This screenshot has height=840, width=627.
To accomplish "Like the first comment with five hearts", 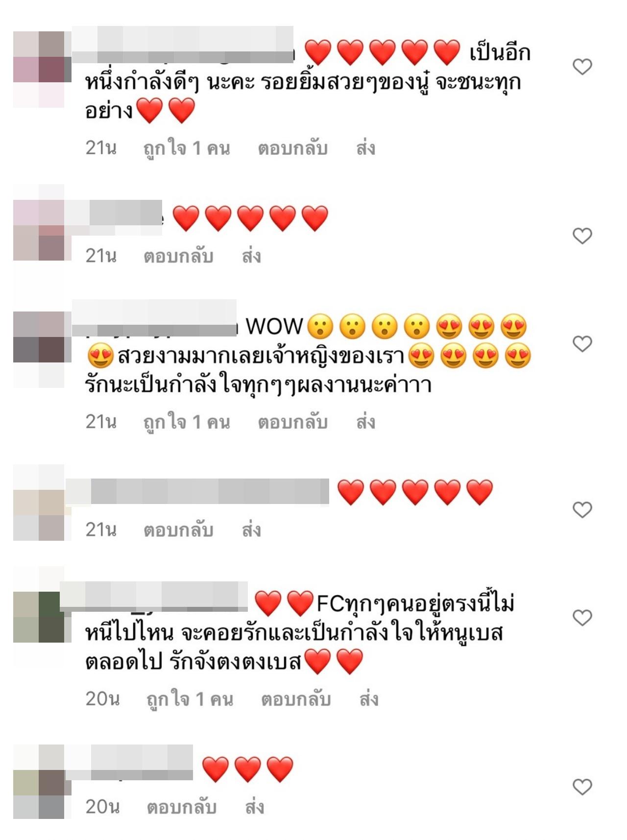I will 582,67.
